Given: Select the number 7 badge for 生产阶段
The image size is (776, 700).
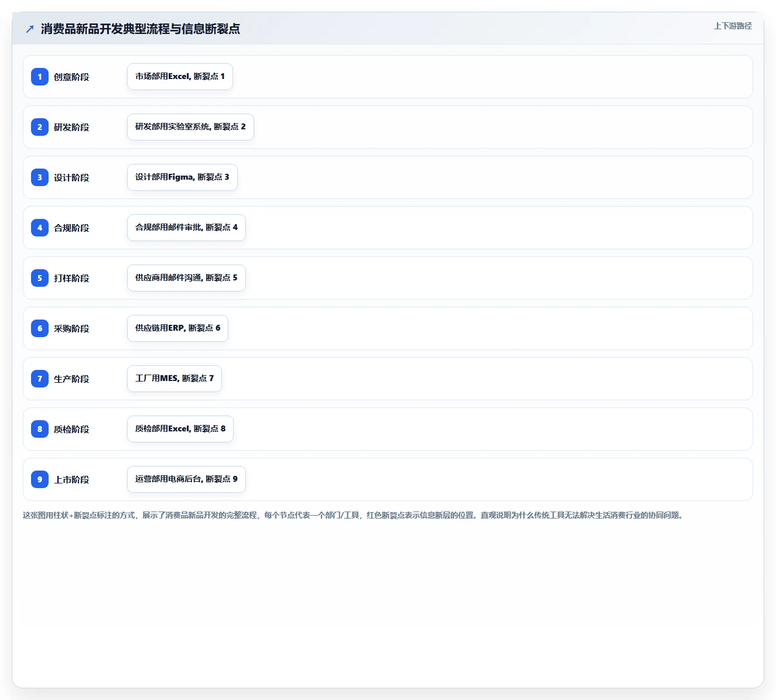Looking at the screenshot, I should pyautogui.click(x=40, y=379).
